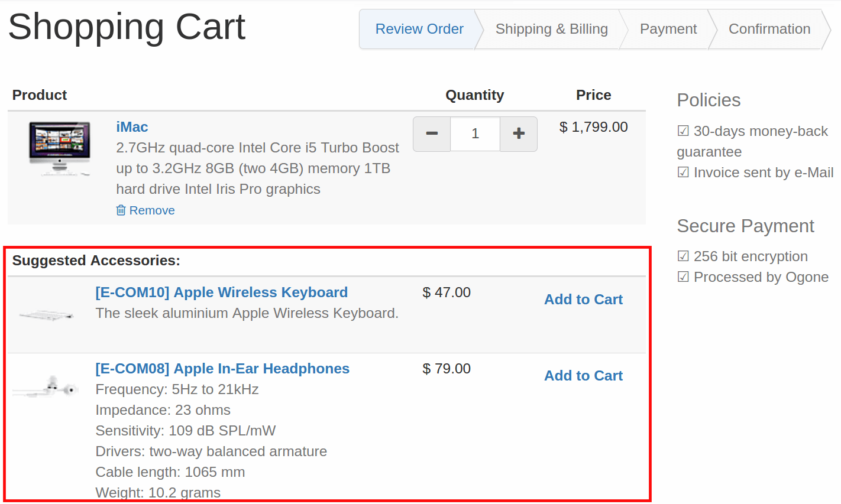The width and height of the screenshot is (841, 504).
Task: Toggle the 256 bit encryption checkbox
Action: pyautogui.click(x=683, y=256)
